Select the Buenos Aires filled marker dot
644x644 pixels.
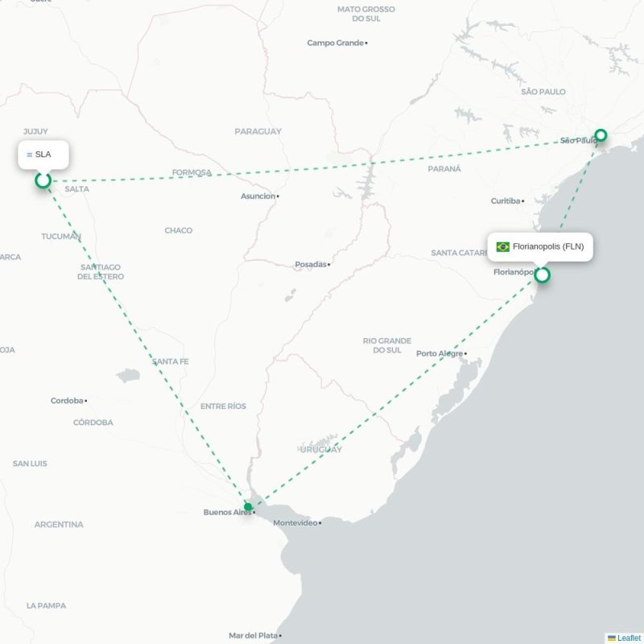pos(248,506)
